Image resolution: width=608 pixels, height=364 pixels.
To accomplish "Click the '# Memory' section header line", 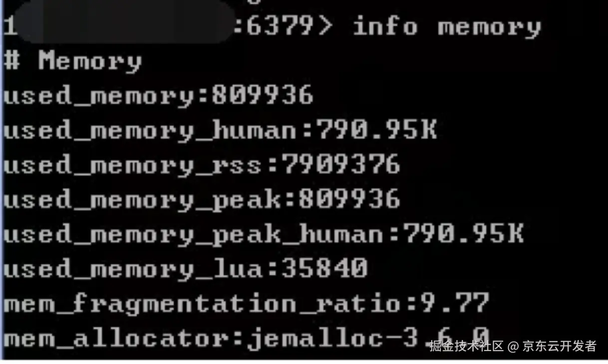I will point(73,62).
